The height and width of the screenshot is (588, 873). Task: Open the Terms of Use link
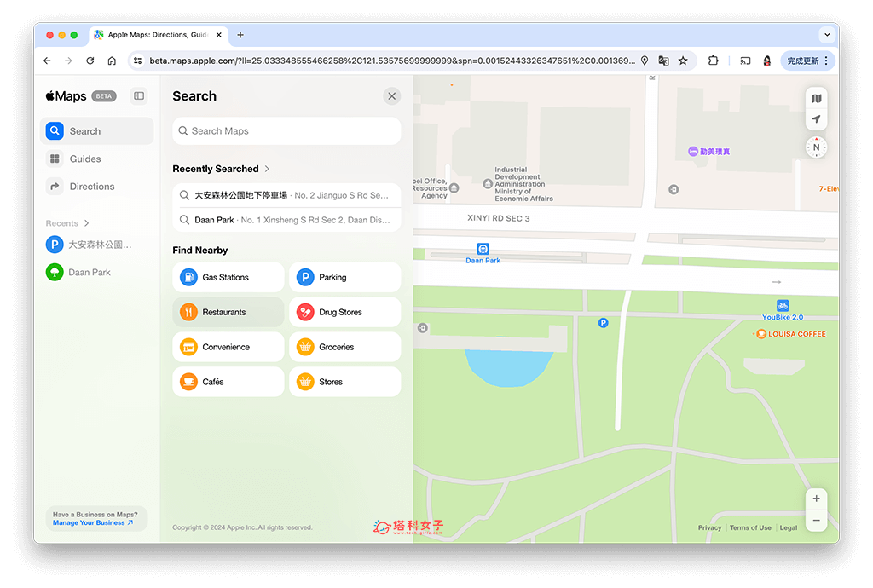pos(750,528)
